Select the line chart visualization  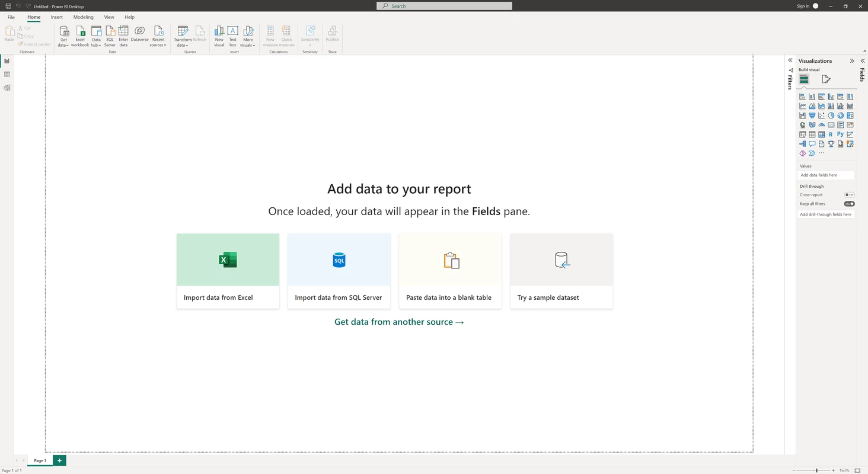802,106
